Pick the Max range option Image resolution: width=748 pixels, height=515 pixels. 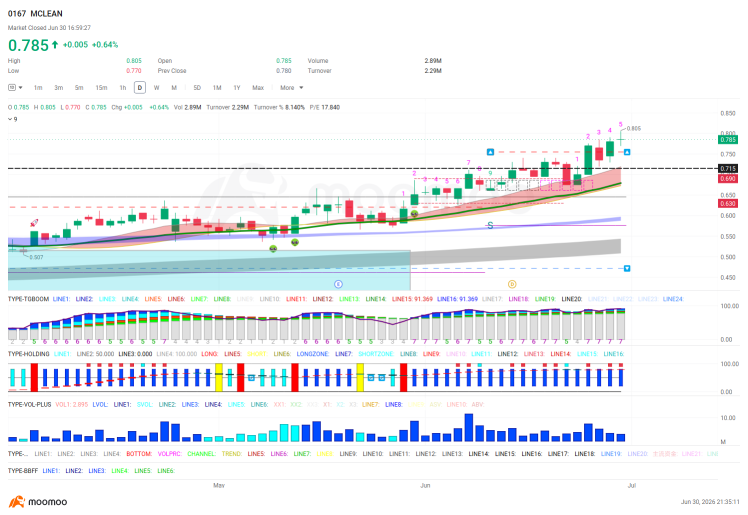[258, 88]
